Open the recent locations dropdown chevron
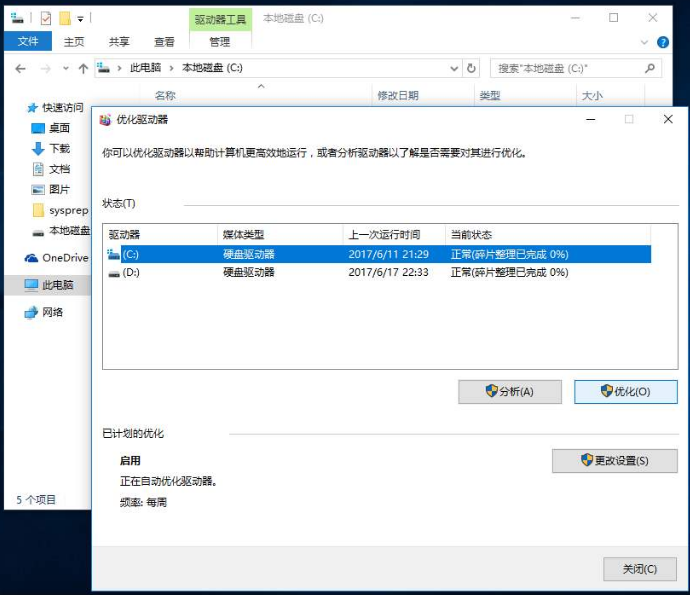Image resolution: width=690 pixels, height=595 pixels. tap(65, 68)
